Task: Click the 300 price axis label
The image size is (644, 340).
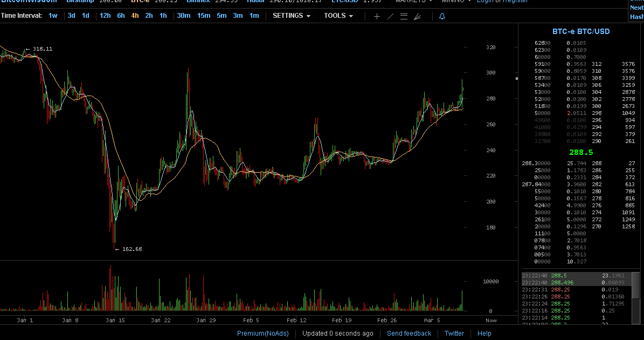Action: coord(490,73)
